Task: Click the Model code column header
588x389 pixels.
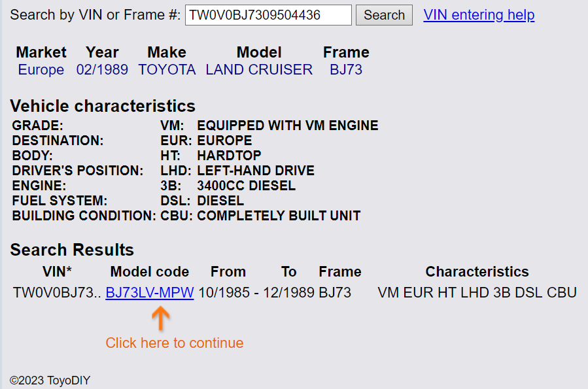Action: pos(150,272)
